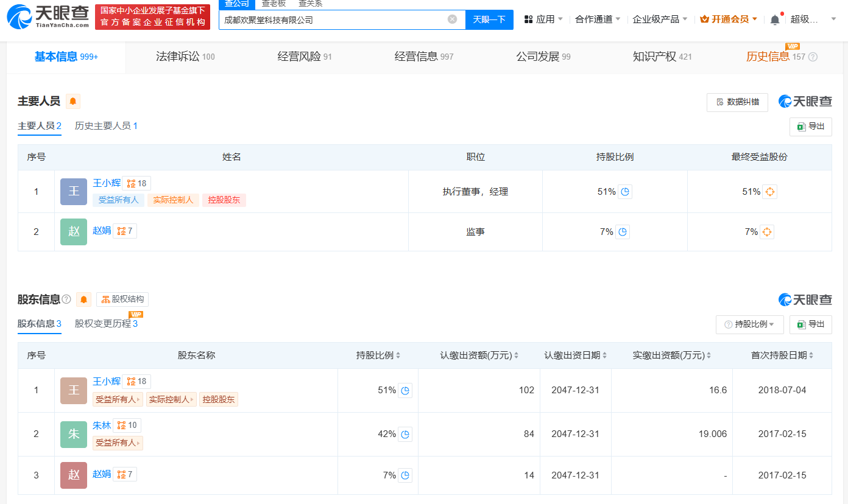Click the red 赵 avatar in shareholder table
This screenshot has height=504, width=848.
pos(74,475)
